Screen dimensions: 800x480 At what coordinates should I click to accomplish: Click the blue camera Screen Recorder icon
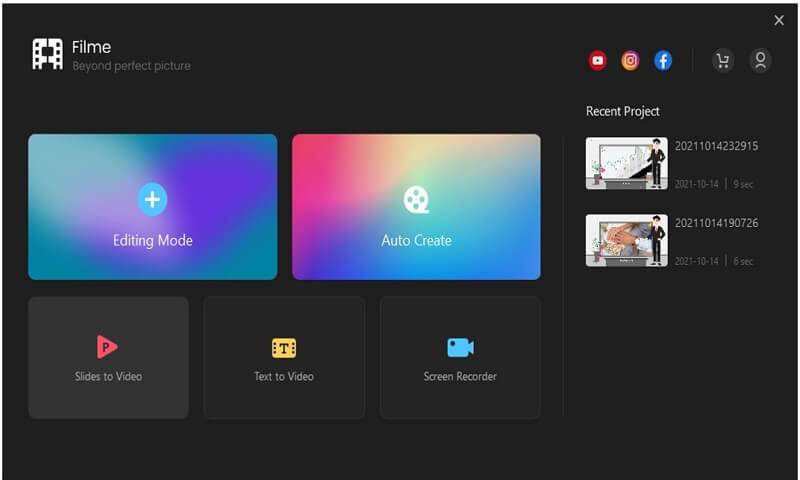click(x=460, y=347)
